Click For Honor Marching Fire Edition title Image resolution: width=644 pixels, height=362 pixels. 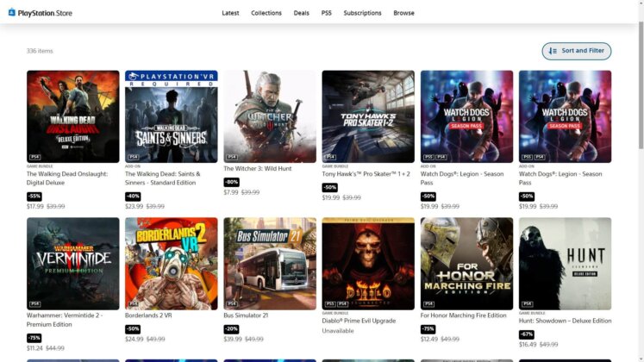[463, 315]
